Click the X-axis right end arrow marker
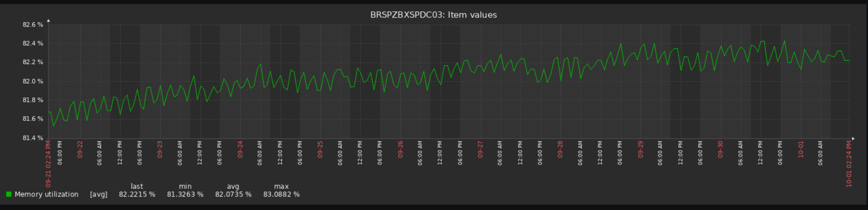 (853, 139)
